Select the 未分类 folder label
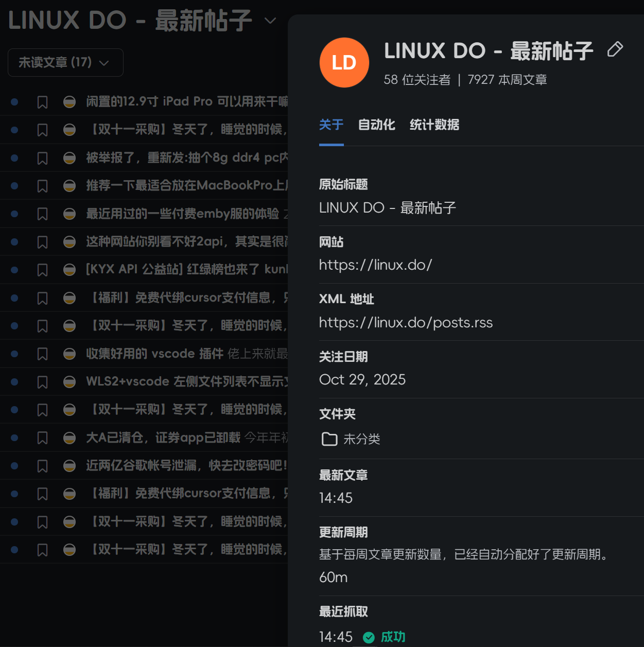Image resolution: width=644 pixels, height=647 pixels. [x=362, y=439]
